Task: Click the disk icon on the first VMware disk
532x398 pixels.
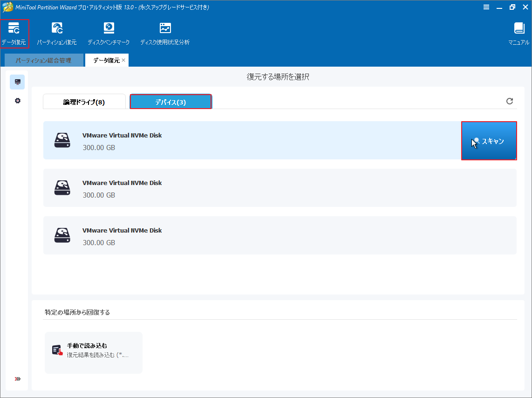Action: click(x=62, y=140)
